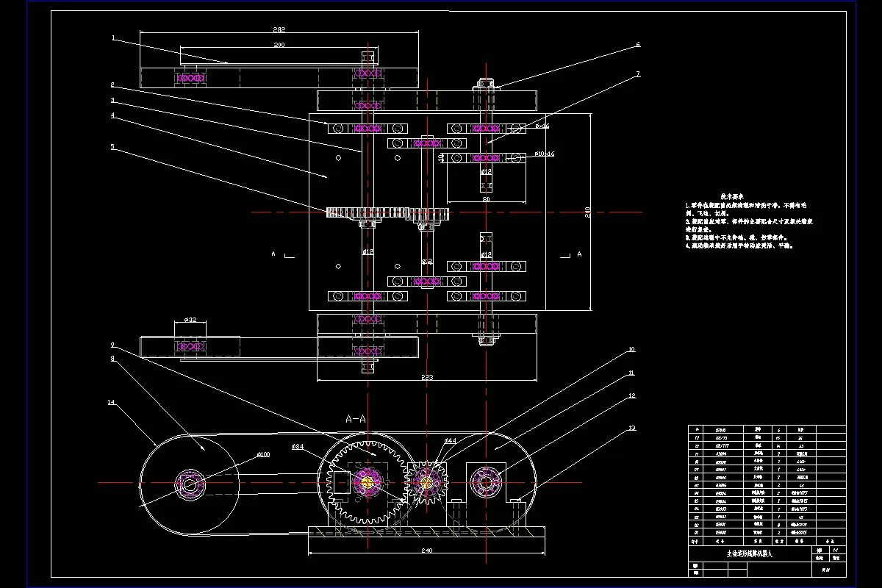The image size is (882, 588).
Task: Click the A-A section view label
Action: click(356, 418)
